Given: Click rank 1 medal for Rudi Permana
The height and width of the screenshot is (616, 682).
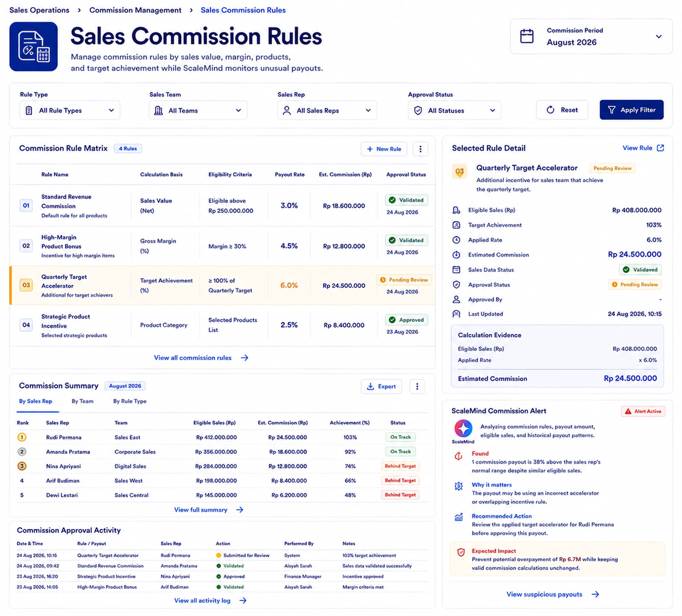Looking at the screenshot, I should pos(22,437).
